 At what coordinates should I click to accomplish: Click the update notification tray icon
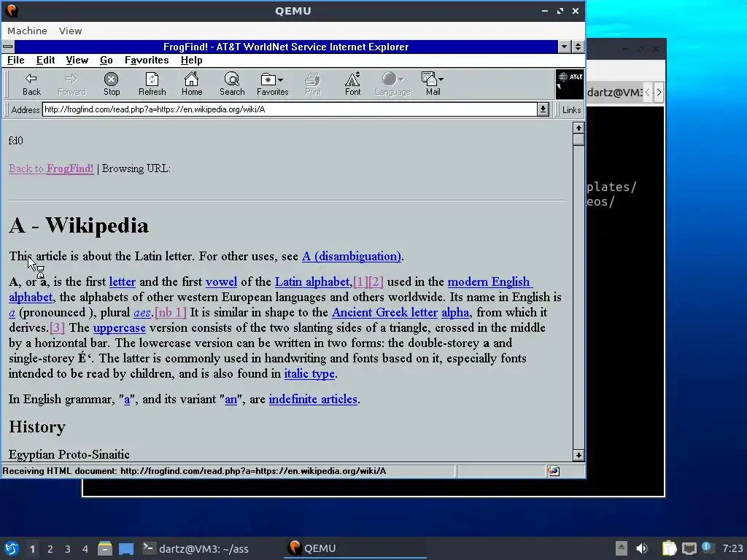(707, 548)
